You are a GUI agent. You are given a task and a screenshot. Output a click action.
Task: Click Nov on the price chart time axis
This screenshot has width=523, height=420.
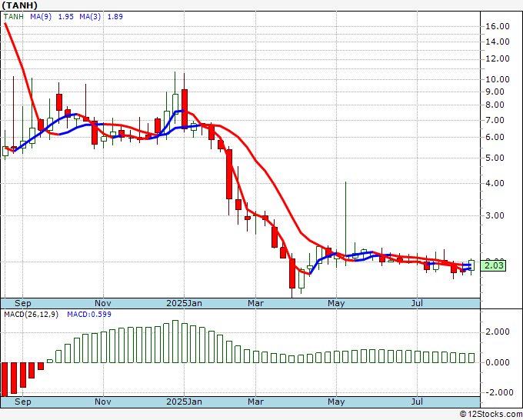tap(103, 303)
